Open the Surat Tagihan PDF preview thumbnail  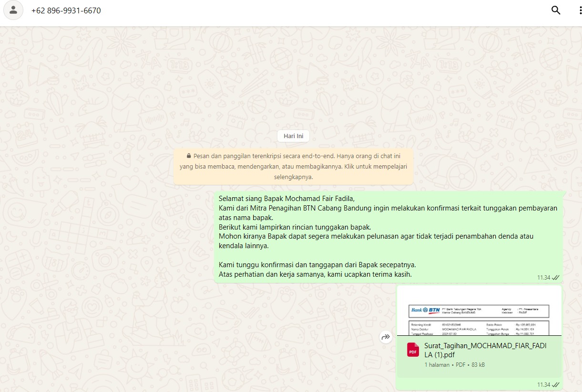point(479,311)
